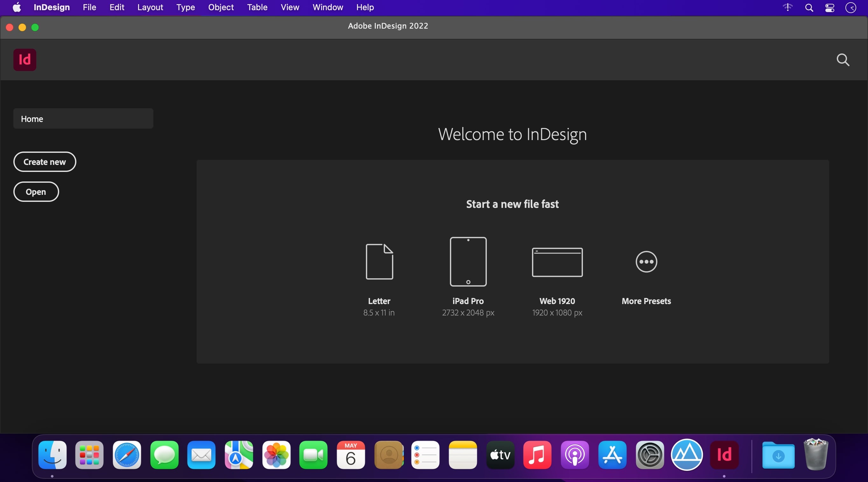Open the Help menu

pos(365,7)
